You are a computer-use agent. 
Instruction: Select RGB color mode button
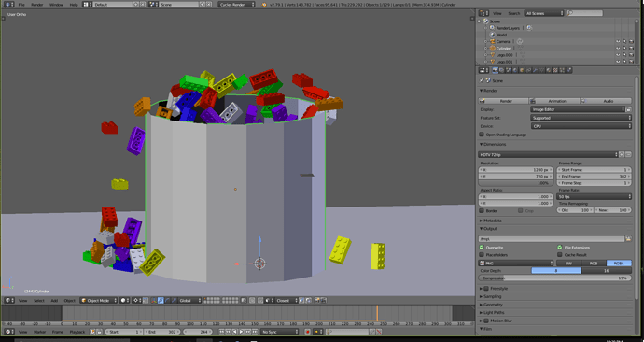point(594,264)
